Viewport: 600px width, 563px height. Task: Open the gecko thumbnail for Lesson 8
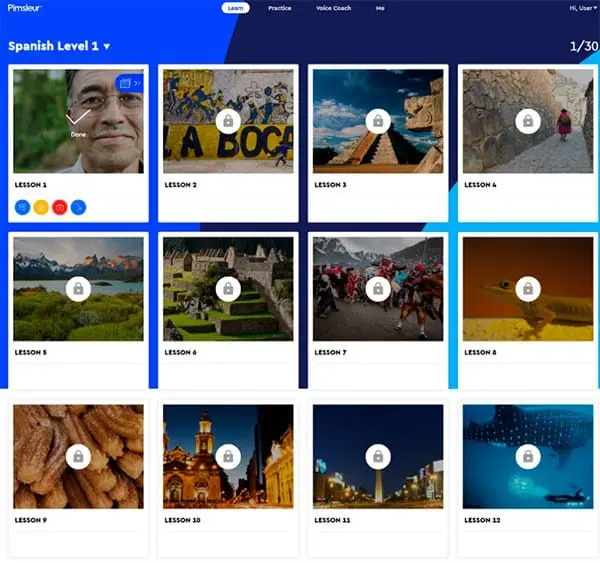tap(528, 289)
